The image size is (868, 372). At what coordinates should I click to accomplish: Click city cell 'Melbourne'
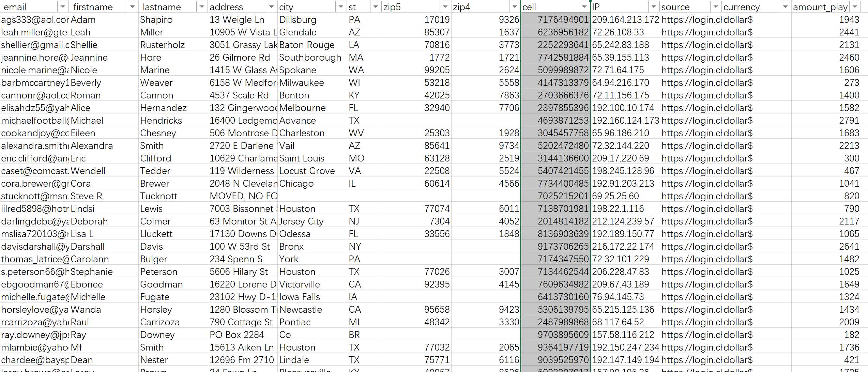pyautogui.click(x=313, y=108)
